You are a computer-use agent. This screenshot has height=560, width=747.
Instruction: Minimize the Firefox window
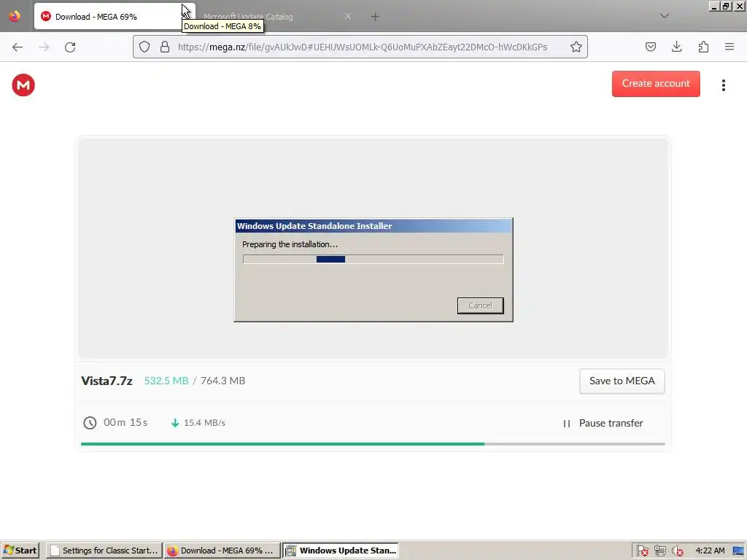tap(713, 6)
